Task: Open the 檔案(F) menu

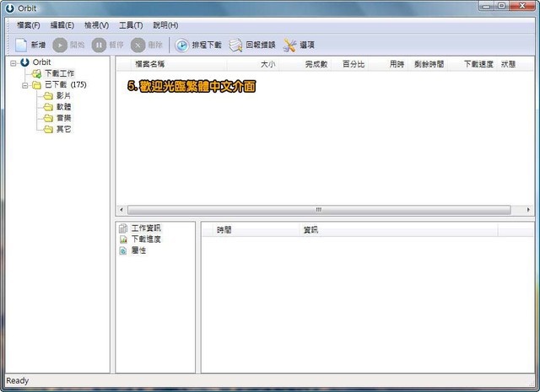Action: (x=29, y=25)
